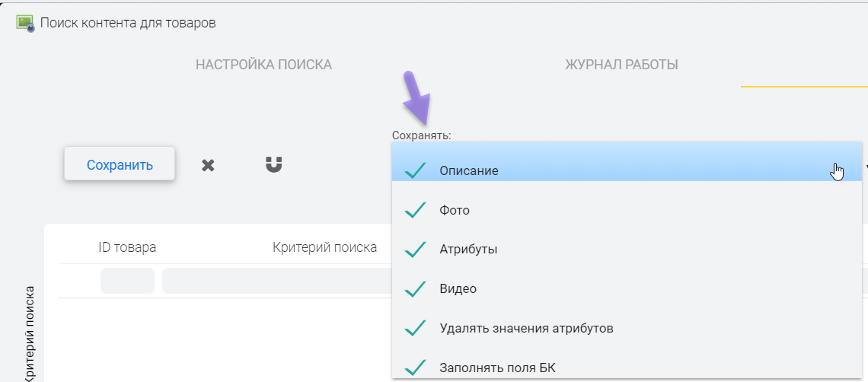Open the ЖУРНАЛ РАБОТЫ tab

pyautogui.click(x=621, y=65)
